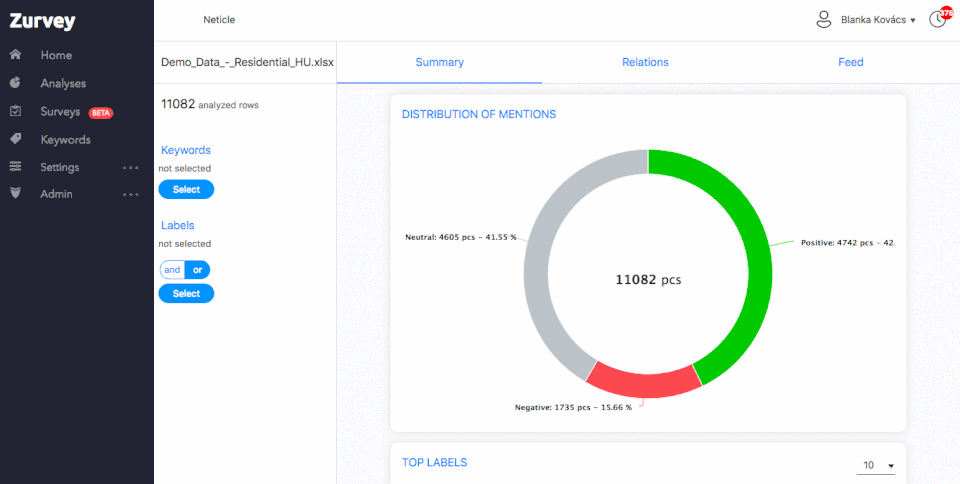The image size is (960, 484).
Task: Click the Admin shield icon
Action: click(16, 193)
